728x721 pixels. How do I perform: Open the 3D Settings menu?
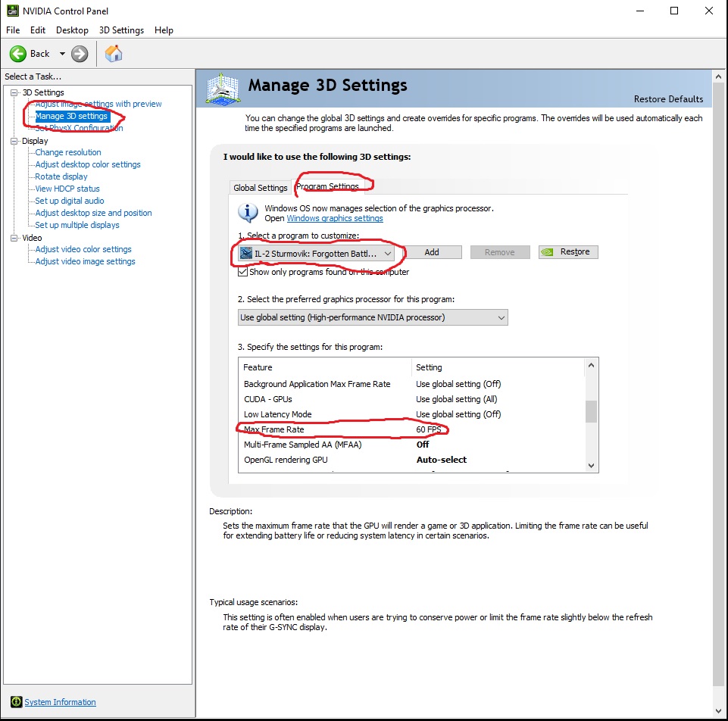pos(121,30)
